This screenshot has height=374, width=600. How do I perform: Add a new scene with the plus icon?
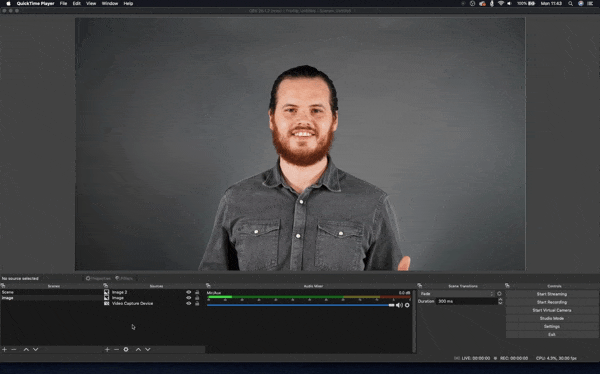pyautogui.click(x=5, y=350)
